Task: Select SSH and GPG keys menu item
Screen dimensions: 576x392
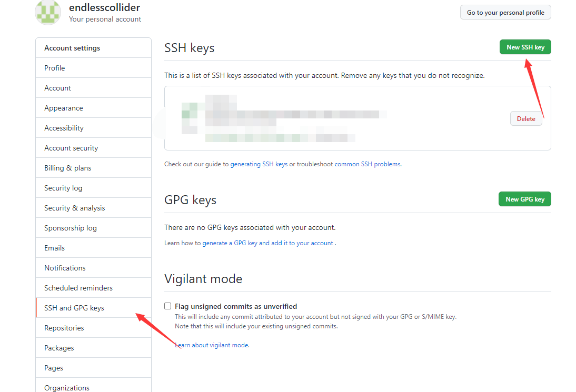Action: (93, 308)
